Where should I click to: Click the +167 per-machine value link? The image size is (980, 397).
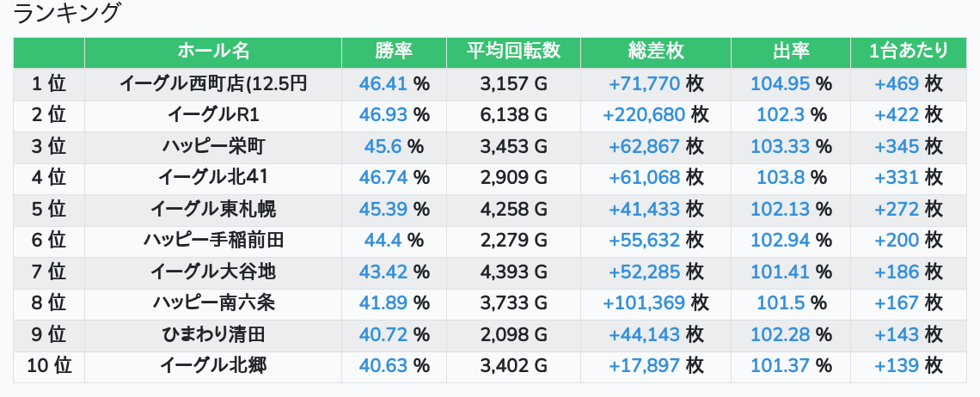coord(897,303)
